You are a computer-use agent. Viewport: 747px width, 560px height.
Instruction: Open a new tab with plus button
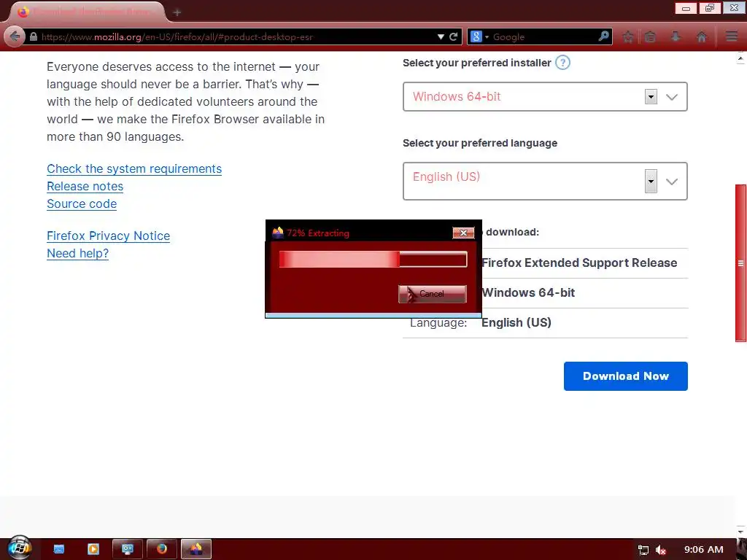click(x=177, y=12)
